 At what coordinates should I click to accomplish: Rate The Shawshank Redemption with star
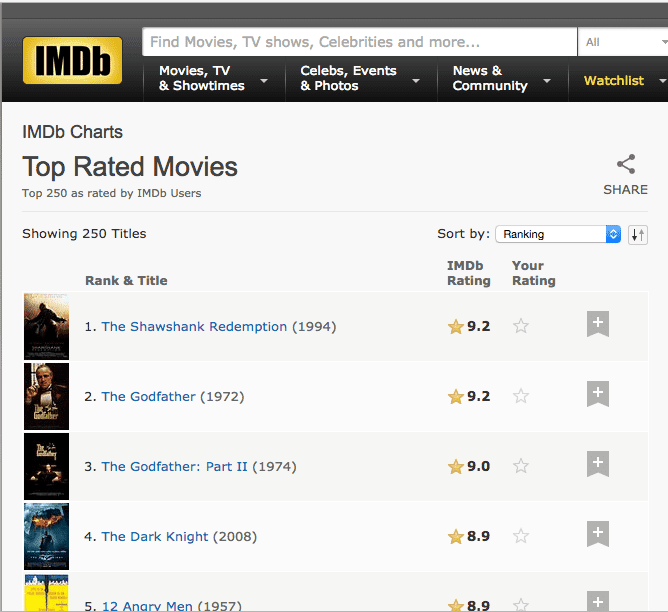(520, 326)
